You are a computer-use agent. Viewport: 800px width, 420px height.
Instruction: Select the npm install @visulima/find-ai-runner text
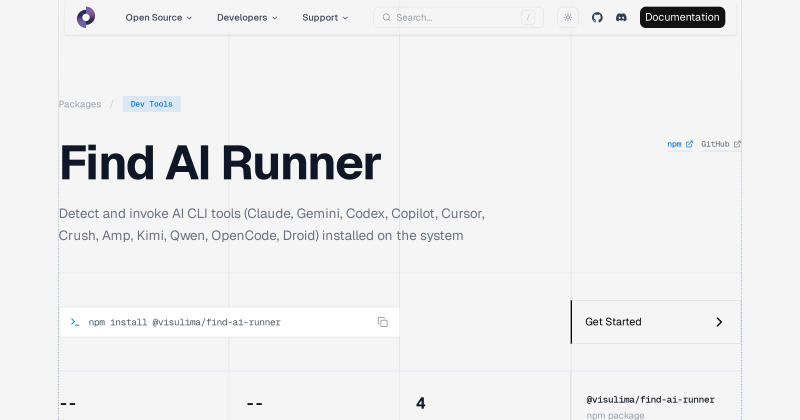(x=185, y=322)
